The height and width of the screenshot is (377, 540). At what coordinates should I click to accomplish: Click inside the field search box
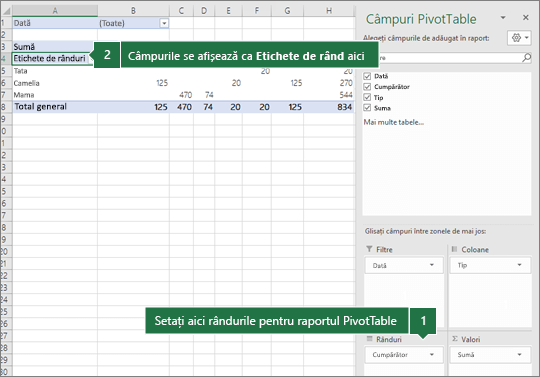pyautogui.click(x=448, y=57)
